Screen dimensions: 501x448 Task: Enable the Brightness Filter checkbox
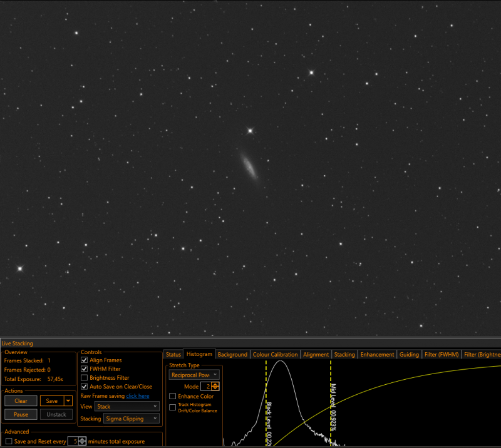84,378
